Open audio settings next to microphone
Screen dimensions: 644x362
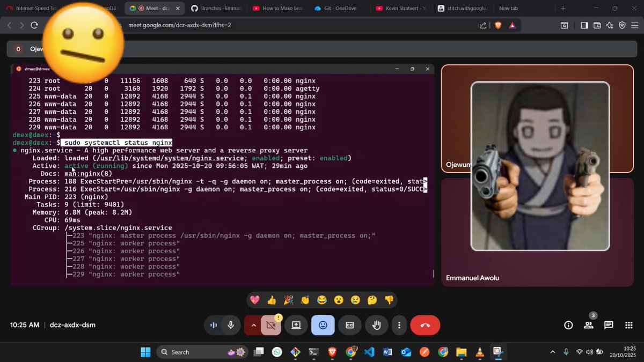coord(213,325)
